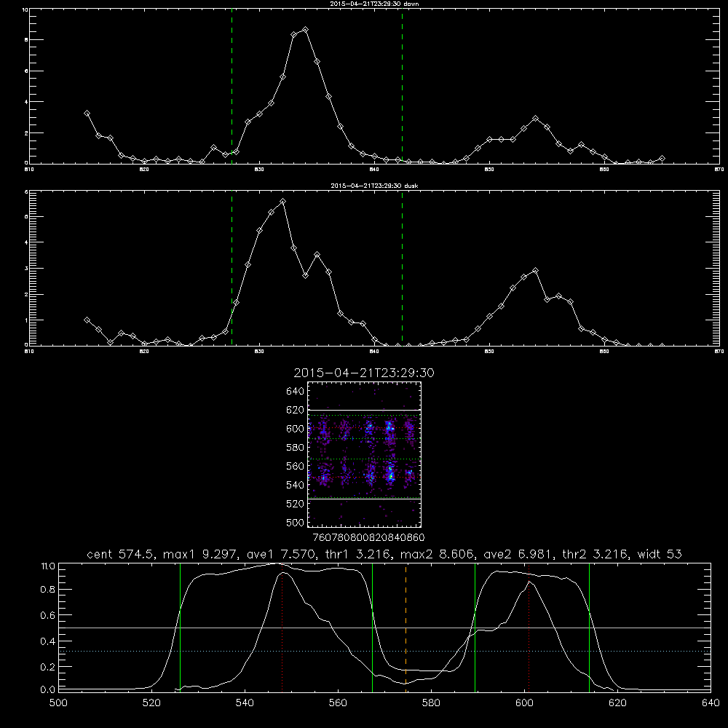Click the first (leftmost) data point in dawn plot

click(87, 113)
